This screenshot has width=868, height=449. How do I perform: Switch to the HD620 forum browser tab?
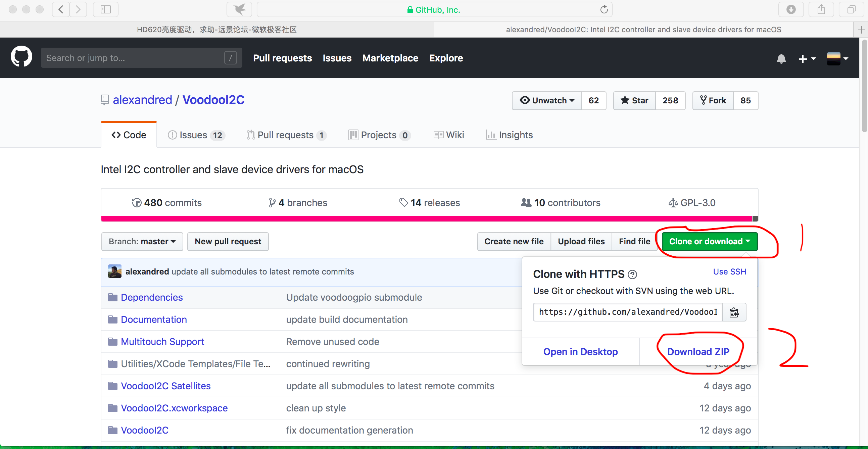[216, 30]
